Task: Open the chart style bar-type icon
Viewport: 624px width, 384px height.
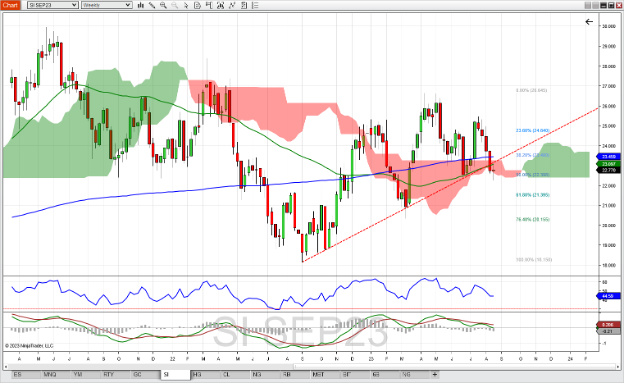Action: (x=140, y=5)
